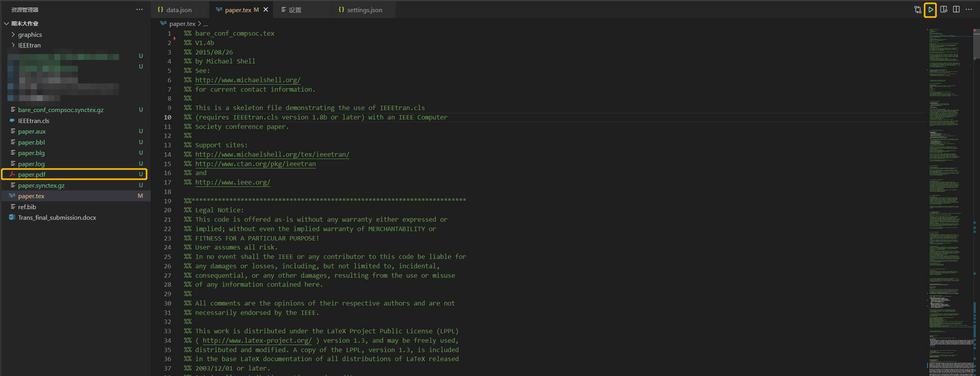Open the View LaTeX PDF preview icon
Image resolution: width=980 pixels, height=376 pixels.
point(944,10)
